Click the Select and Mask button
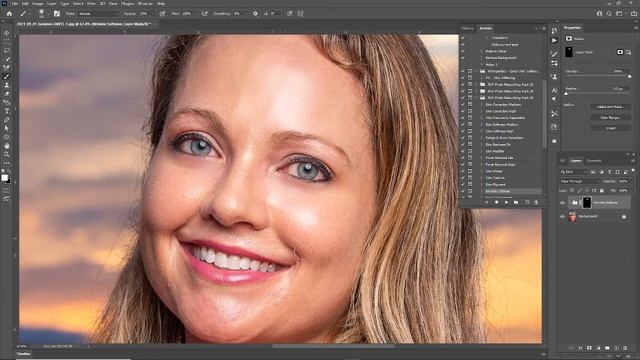Image resolution: width=640 pixels, height=360 pixels. pos(611,107)
